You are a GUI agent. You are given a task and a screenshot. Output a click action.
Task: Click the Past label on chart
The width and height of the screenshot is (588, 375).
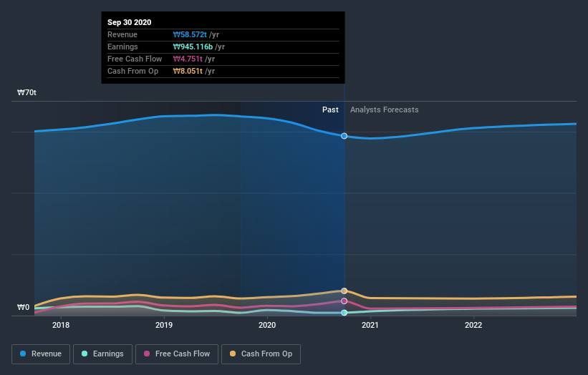(330, 109)
